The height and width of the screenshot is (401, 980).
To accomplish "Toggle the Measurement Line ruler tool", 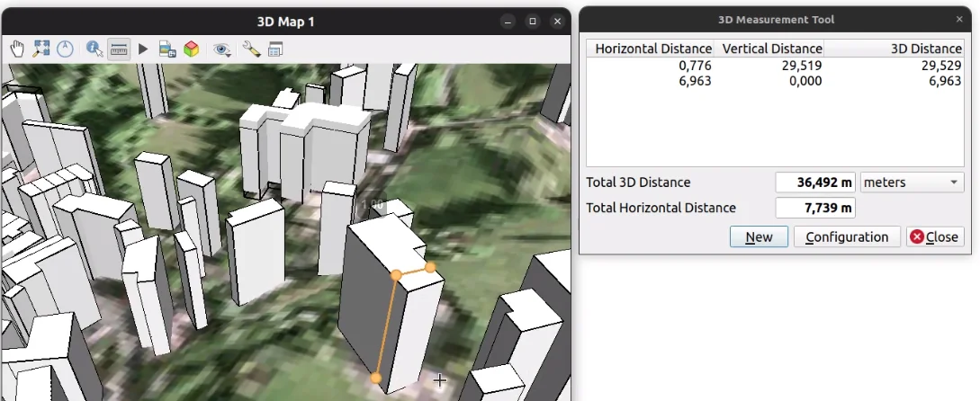I will coord(119,49).
